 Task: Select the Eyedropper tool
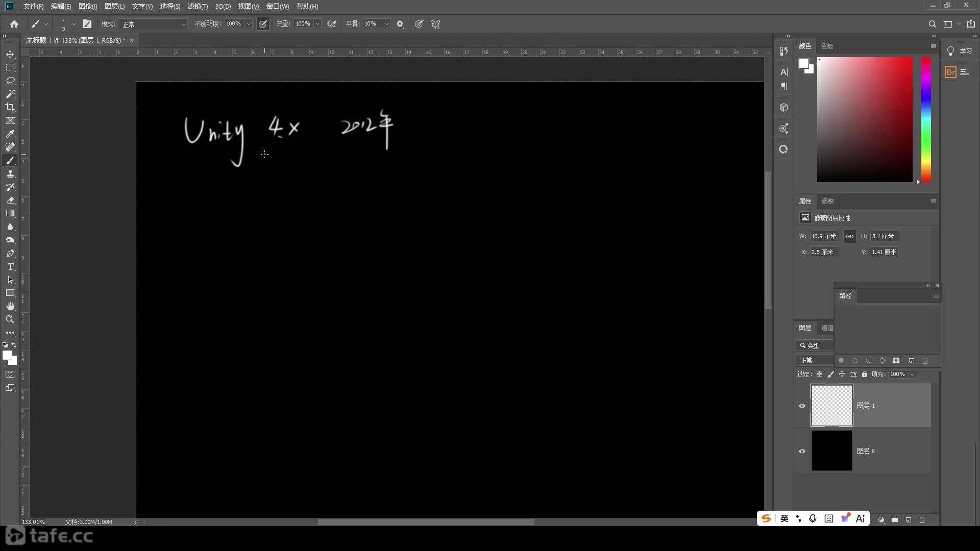10,134
